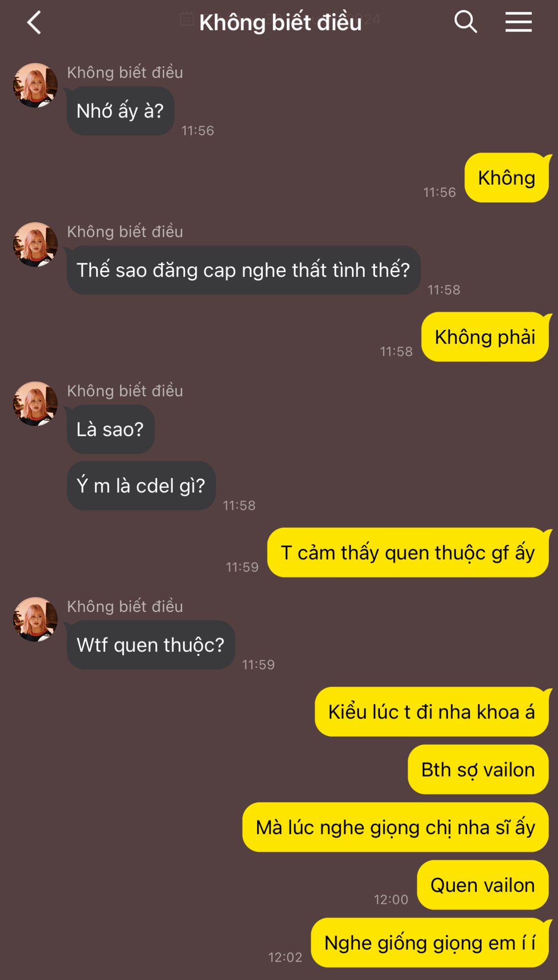Open the chat search magnifier icon
The height and width of the screenshot is (980, 558).
[466, 22]
